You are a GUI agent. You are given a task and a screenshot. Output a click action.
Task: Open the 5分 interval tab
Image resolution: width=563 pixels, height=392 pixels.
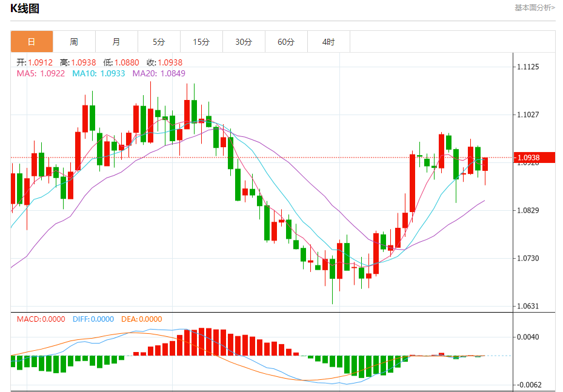(x=159, y=42)
